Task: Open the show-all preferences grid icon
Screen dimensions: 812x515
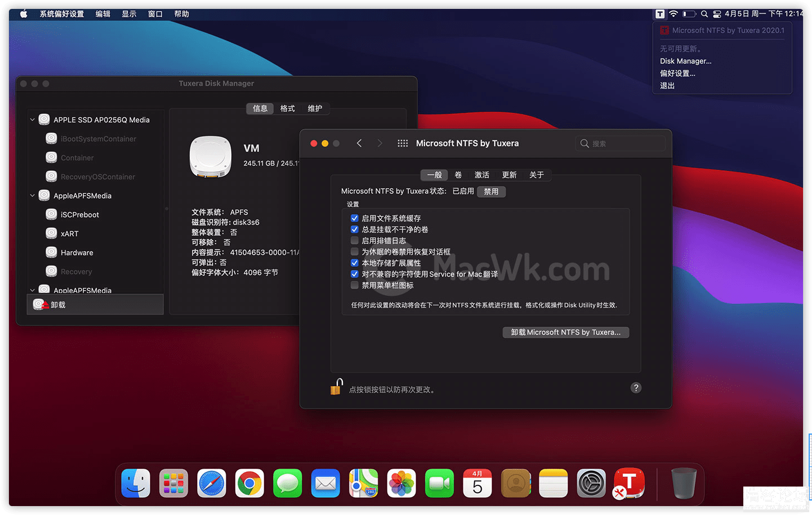Action: tap(403, 143)
